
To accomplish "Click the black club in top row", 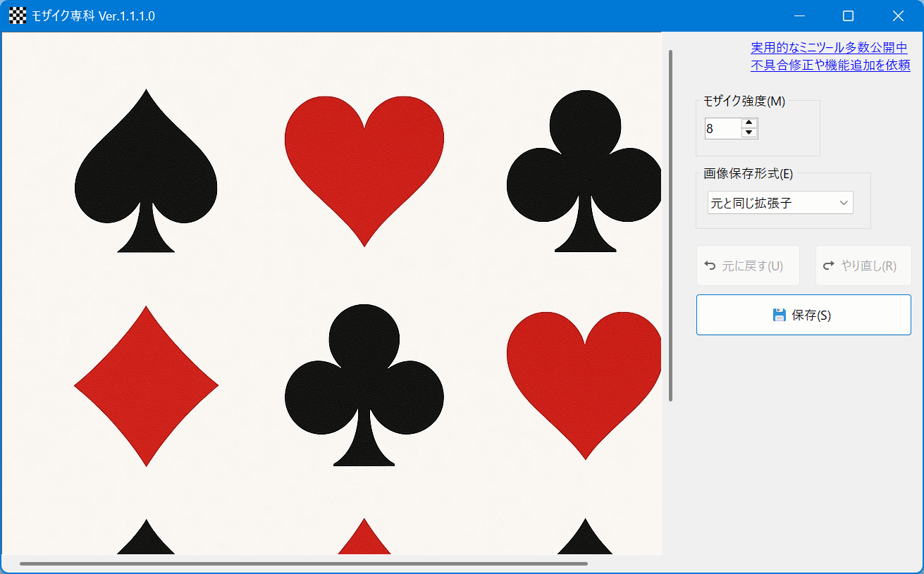I will 584,170.
